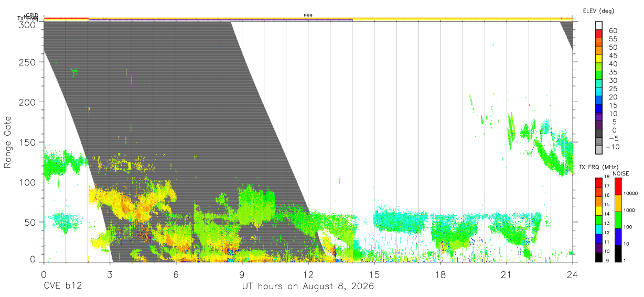Screen dimensions: 644x297
Task: Click the 18 label on the TX FRQ scale
Action: coord(607,177)
